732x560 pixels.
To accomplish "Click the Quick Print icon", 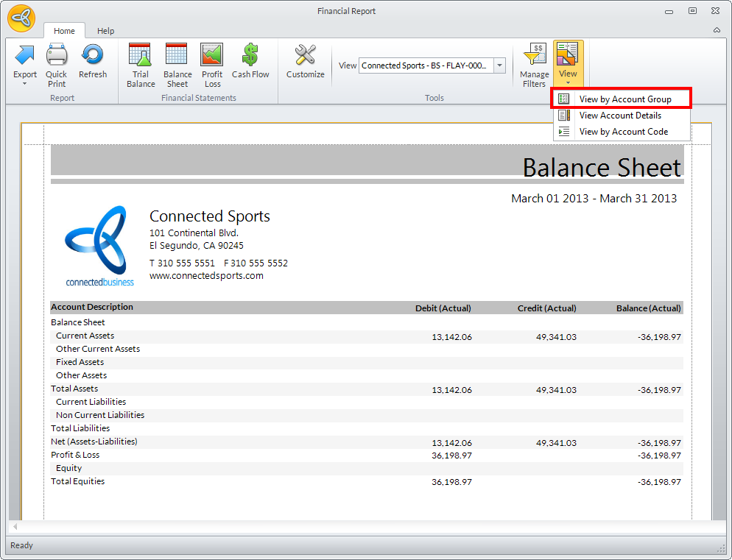I will point(56,56).
